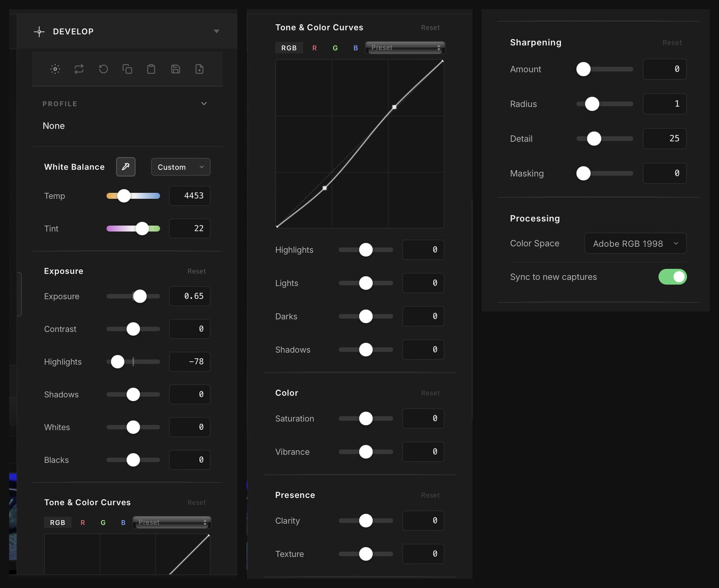The image size is (719, 588).
Task: Open the White Balance Custom dropdown
Action: tap(181, 167)
